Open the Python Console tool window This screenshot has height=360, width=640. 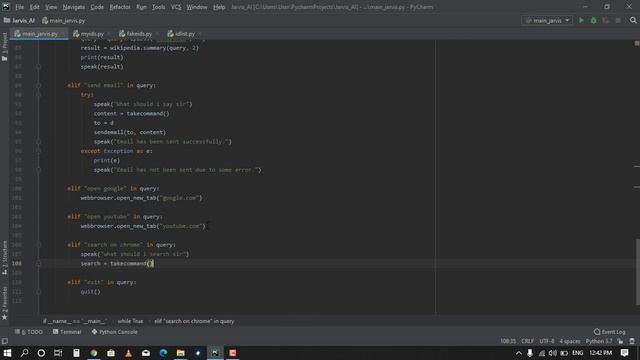tap(115, 332)
